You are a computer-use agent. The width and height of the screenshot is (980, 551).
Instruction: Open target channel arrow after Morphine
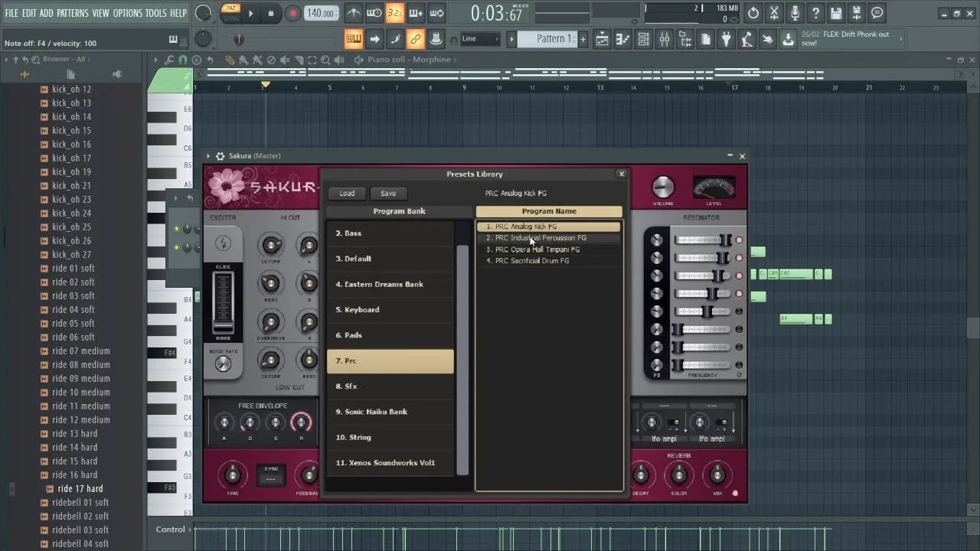pos(456,60)
